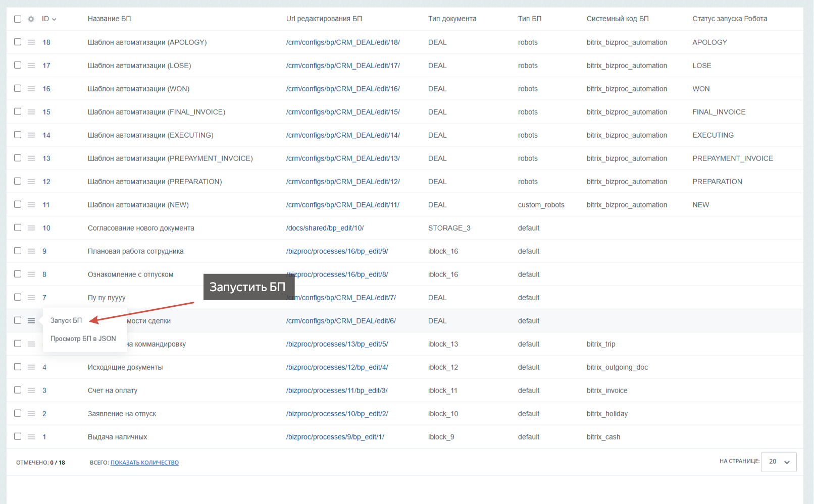Open hamburger menu for row 15
This screenshot has height=504, width=814.
coord(31,112)
